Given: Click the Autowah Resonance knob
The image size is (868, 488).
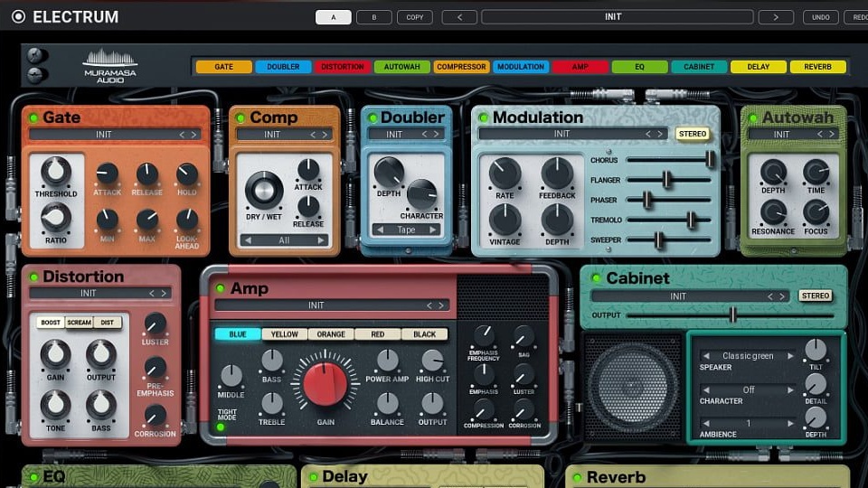Looking at the screenshot, I should click(773, 212).
